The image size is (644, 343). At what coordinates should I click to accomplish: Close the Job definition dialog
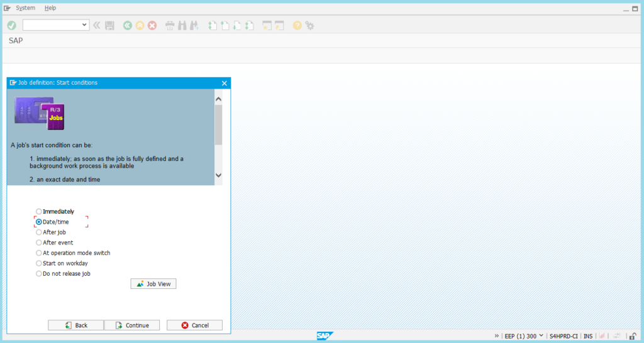tap(225, 83)
